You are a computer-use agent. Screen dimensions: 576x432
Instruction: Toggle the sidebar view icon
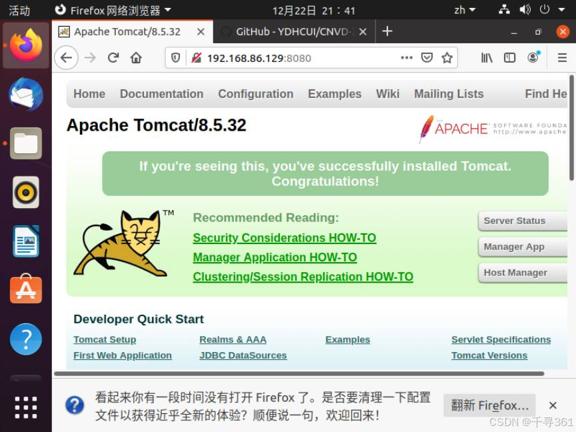pos(510,58)
